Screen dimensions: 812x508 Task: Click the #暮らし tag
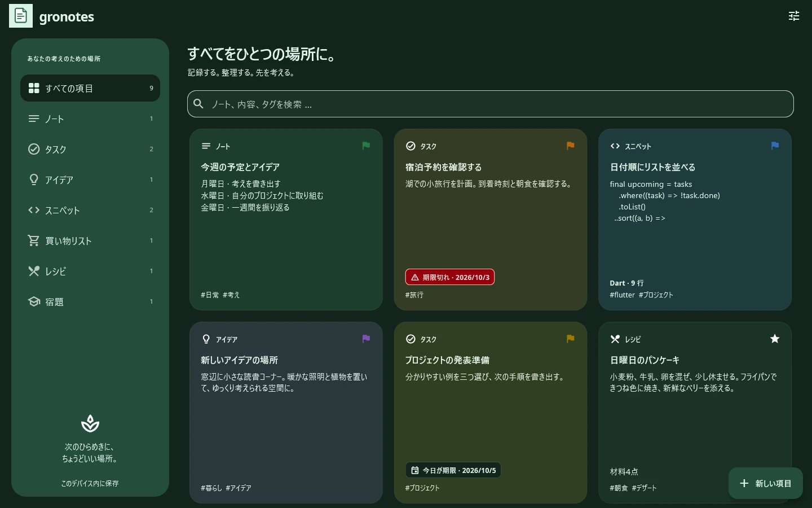tap(211, 488)
